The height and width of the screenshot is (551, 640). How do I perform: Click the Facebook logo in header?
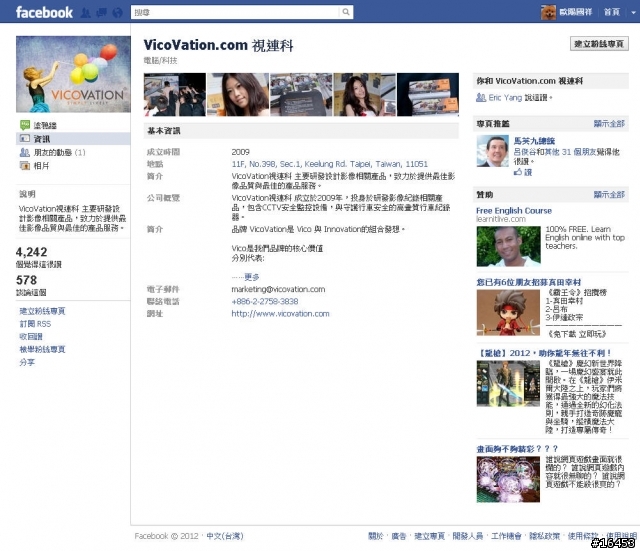point(44,12)
